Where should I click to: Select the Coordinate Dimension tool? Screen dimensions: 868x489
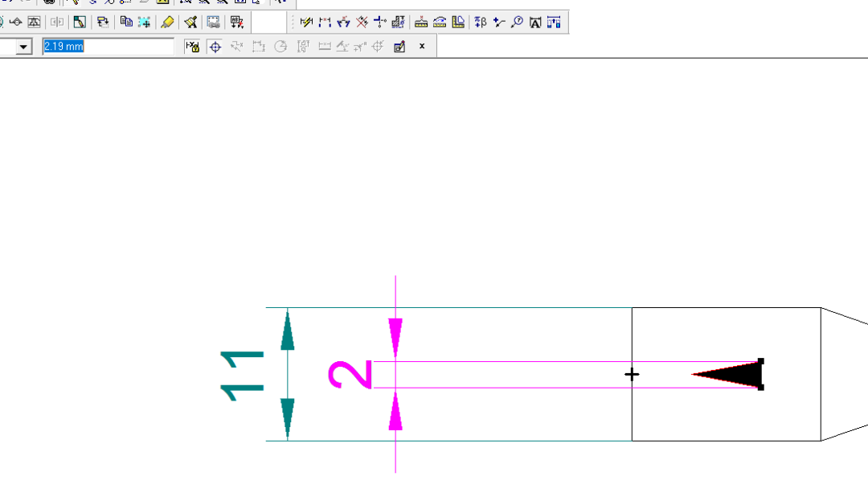pos(379,23)
